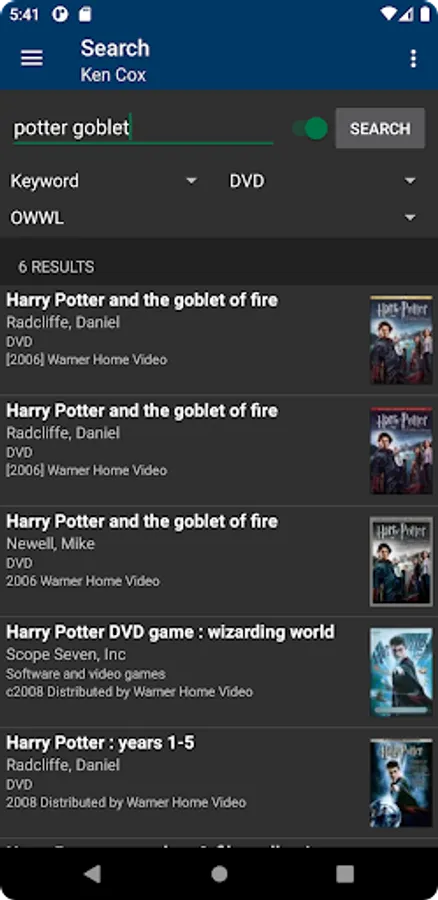The width and height of the screenshot is (438, 900).
Task: Open 'Harry Potter : years 1-5' result
Action: [x=219, y=783]
